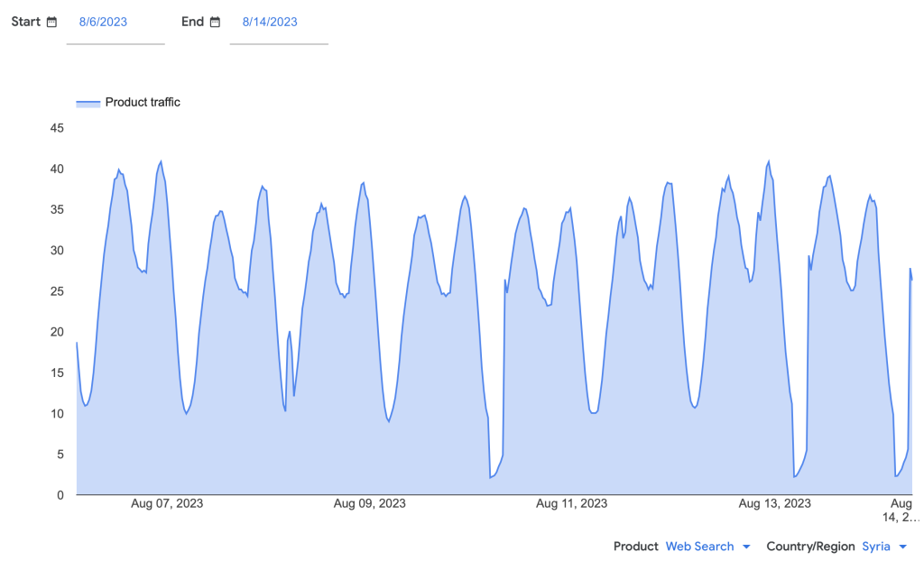924x561 pixels.
Task: Click the arrow next to Syria
Action: point(902,547)
